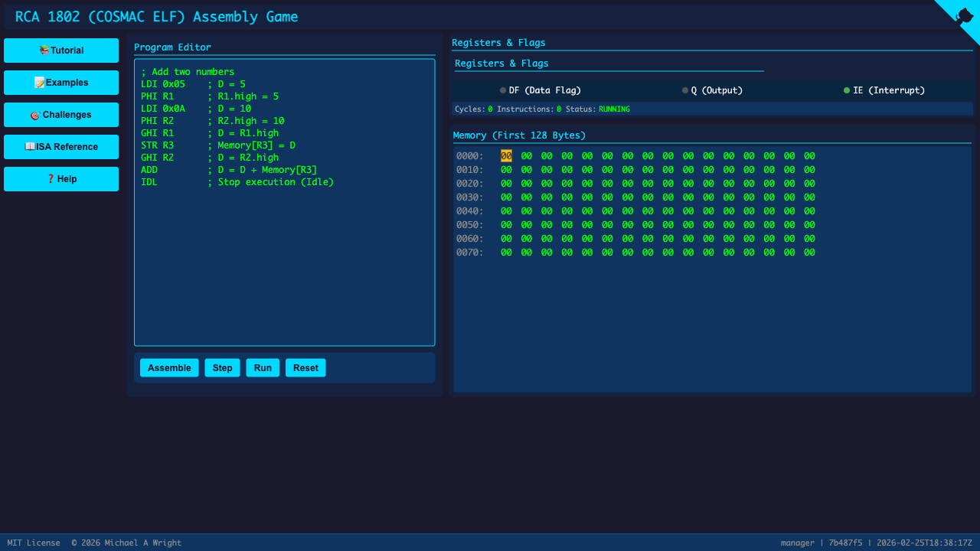980x551 pixels.
Task: Click the Memory (First 128 Bytes) heading
Action: 519,135
